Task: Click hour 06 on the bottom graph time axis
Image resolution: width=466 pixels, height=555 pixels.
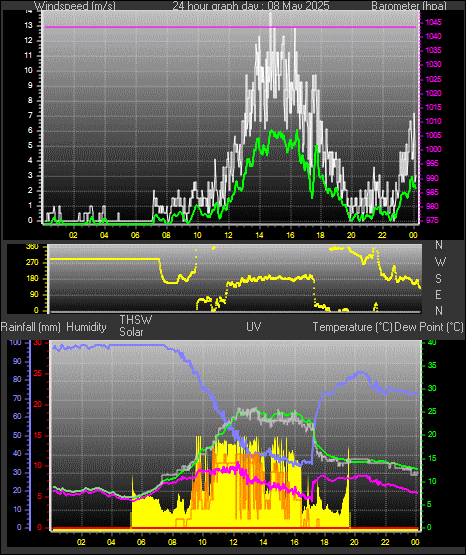Action: point(141,542)
